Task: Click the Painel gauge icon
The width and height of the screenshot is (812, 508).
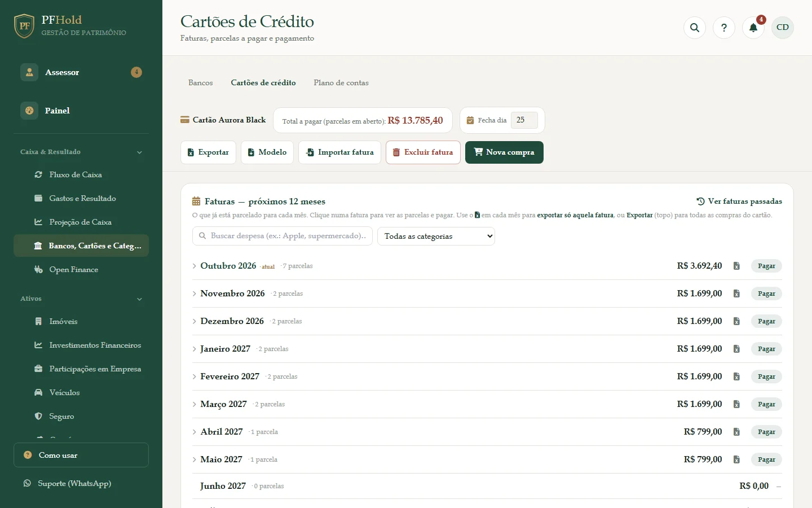Action: pos(29,111)
